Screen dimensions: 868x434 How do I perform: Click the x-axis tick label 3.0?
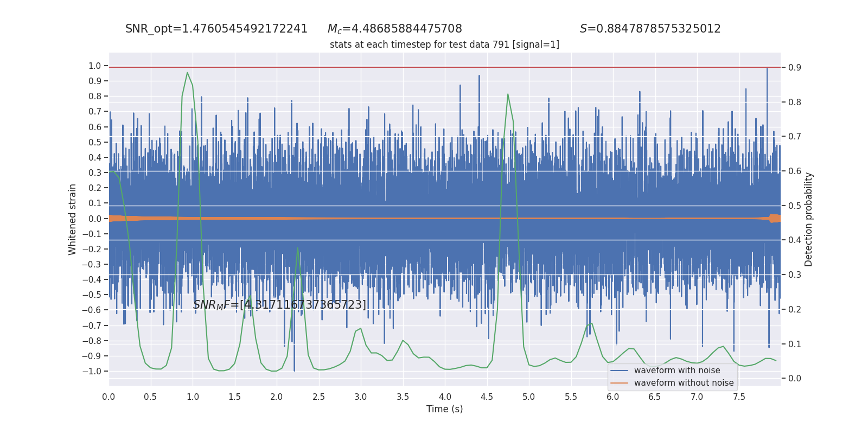(361, 397)
